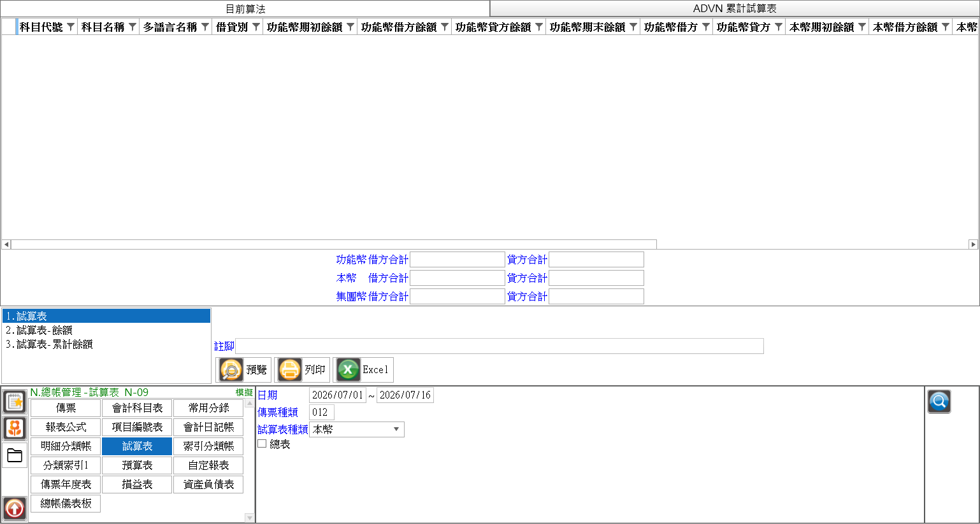Click the end date field 2026/07/16
The height and width of the screenshot is (524, 980).
(x=405, y=395)
